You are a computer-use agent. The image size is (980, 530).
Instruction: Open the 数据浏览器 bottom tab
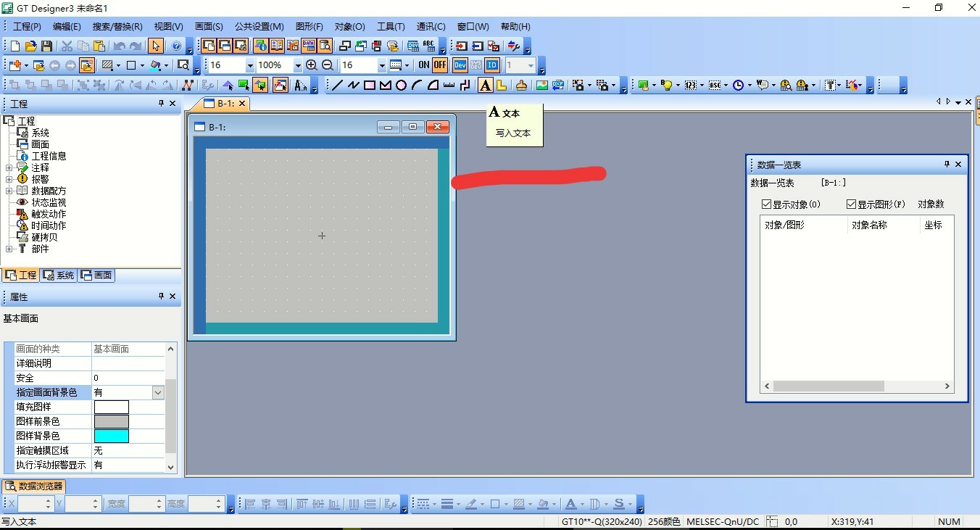(35, 486)
